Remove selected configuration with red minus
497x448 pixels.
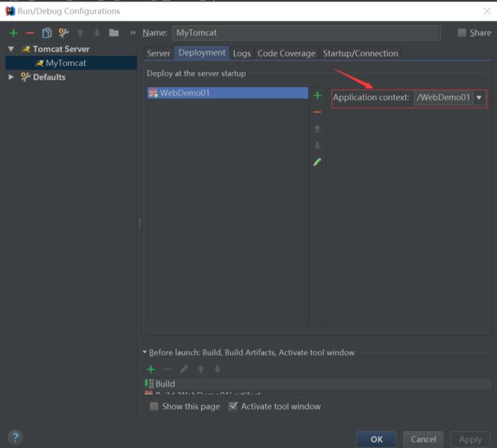coord(30,33)
